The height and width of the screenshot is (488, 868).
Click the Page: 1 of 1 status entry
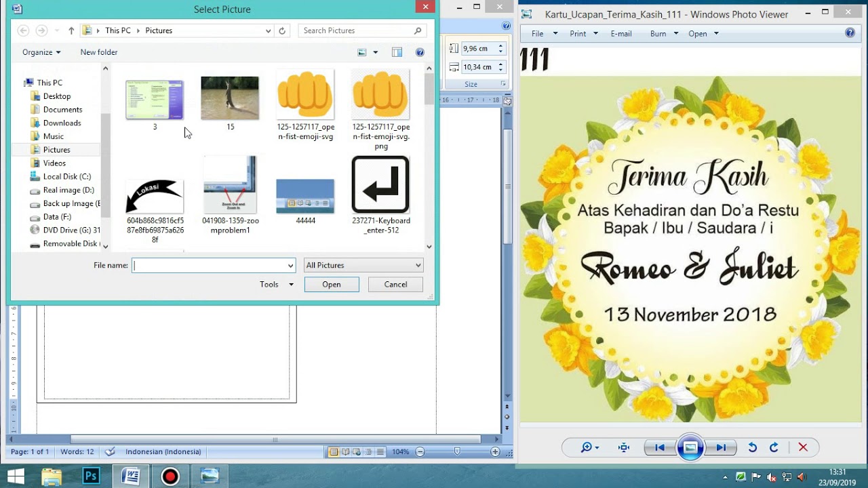click(x=30, y=451)
